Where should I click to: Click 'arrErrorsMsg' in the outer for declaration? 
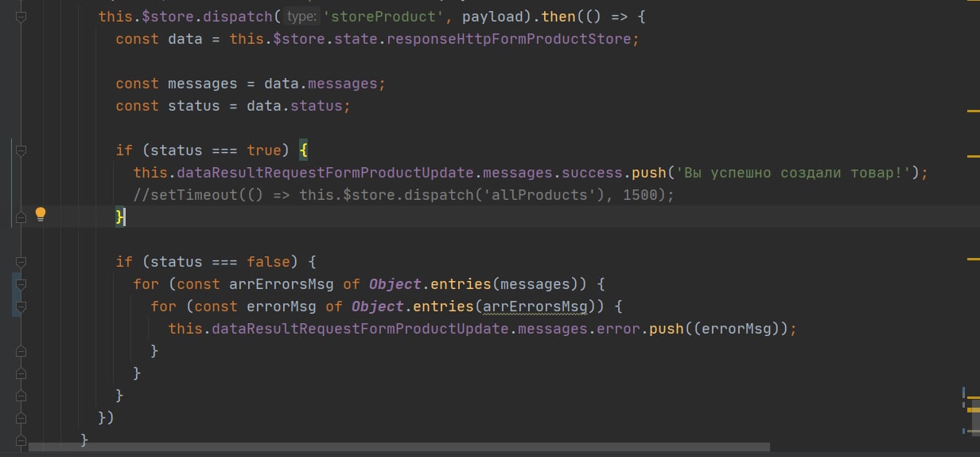click(281, 283)
